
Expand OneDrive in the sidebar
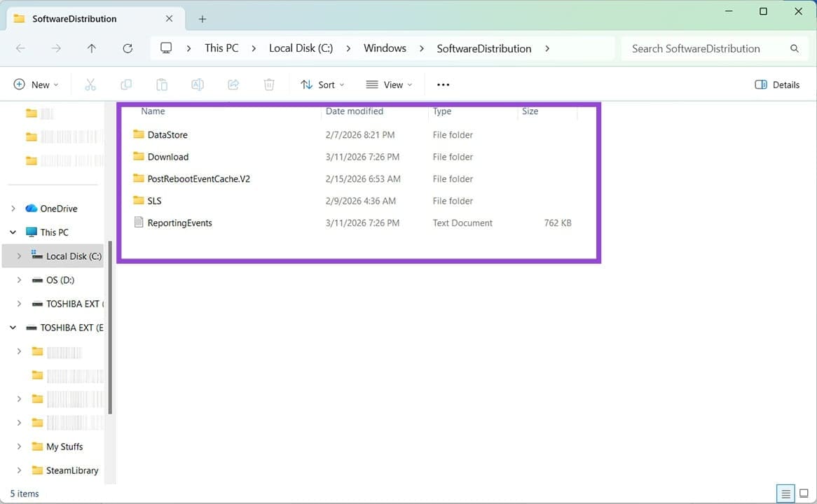(13, 208)
